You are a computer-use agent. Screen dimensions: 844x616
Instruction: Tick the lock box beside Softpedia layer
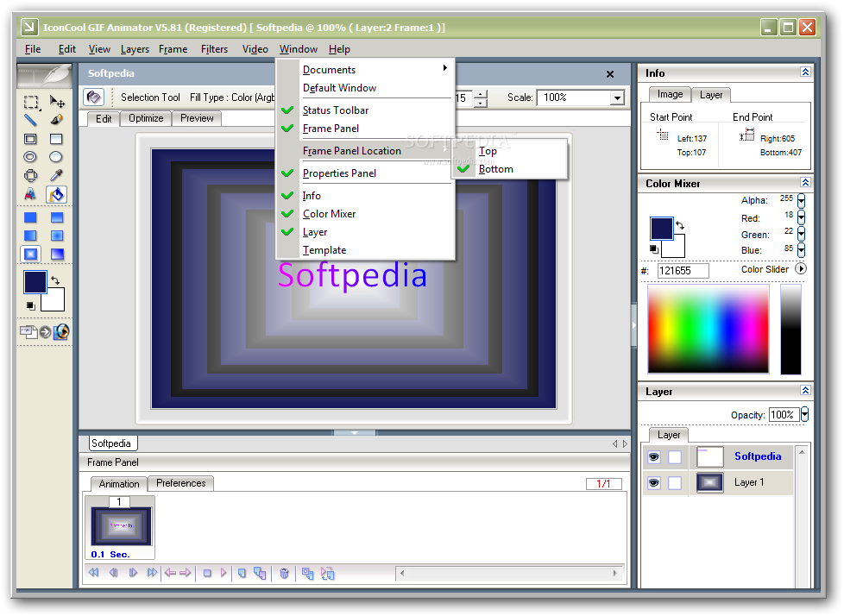[x=675, y=456]
